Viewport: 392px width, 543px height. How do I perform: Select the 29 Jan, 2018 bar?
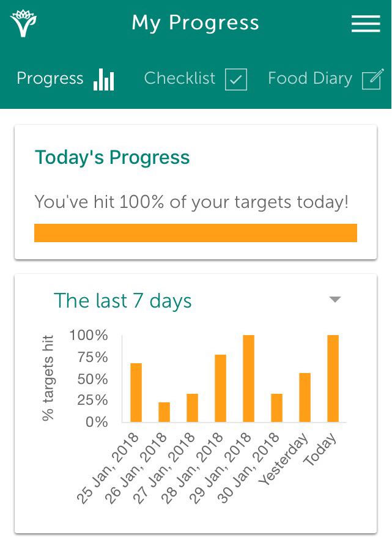click(249, 379)
